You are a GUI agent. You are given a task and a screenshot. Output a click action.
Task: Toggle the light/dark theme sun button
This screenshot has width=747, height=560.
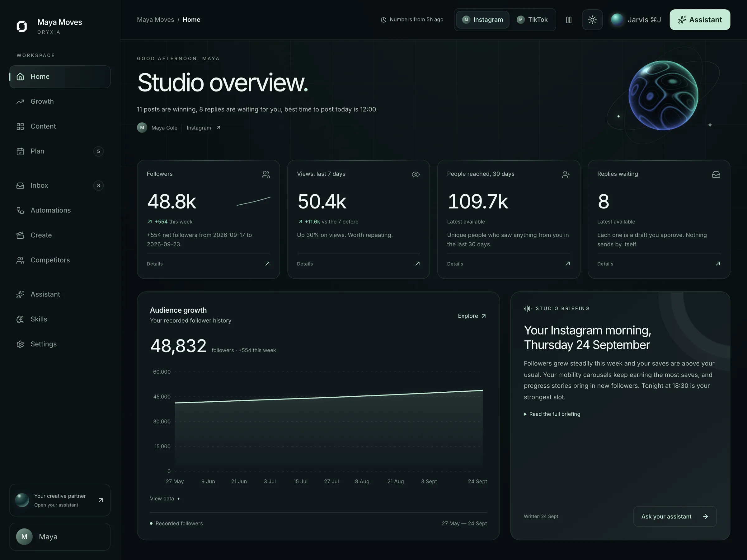[592, 20]
